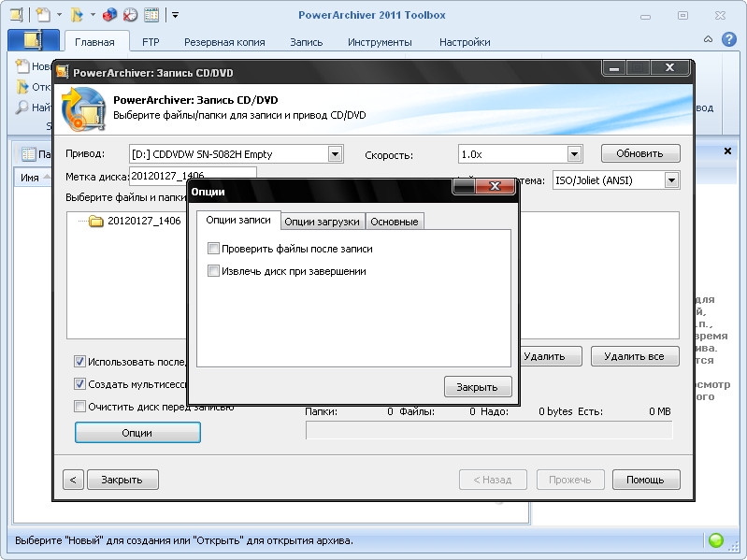Screen dimensions: 747x560
Task: Click the green status indicator in status bar
Action: 716,540
